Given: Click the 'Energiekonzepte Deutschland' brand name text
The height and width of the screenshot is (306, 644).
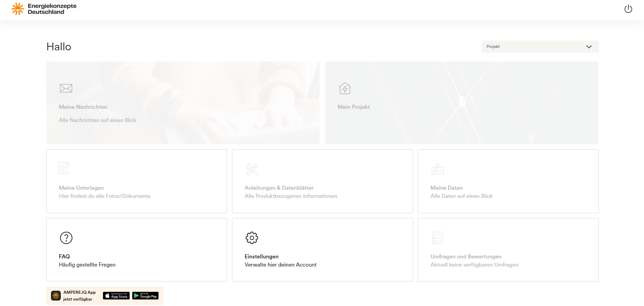Looking at the screenshot, I should coord(52,9).
